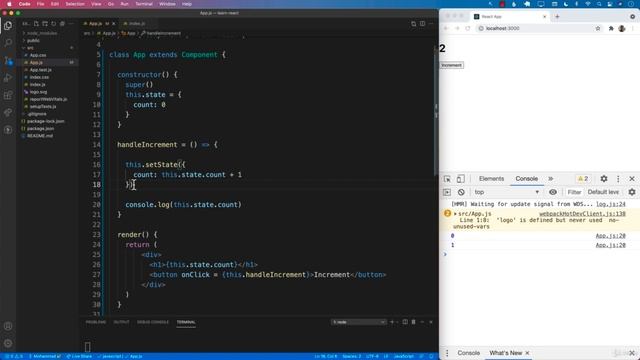Open DevTools more options kebab menu
The height and width of the screenshot is (360, 640).
point(618,179)
